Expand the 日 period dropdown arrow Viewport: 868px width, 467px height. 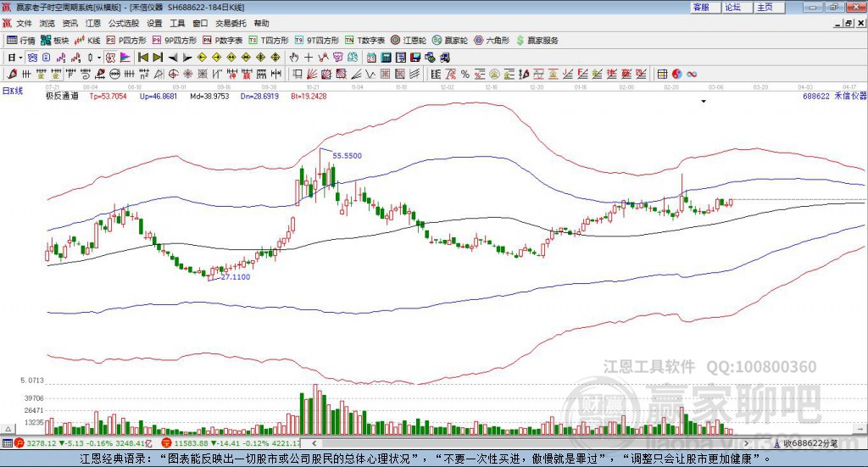coord(20,58)
